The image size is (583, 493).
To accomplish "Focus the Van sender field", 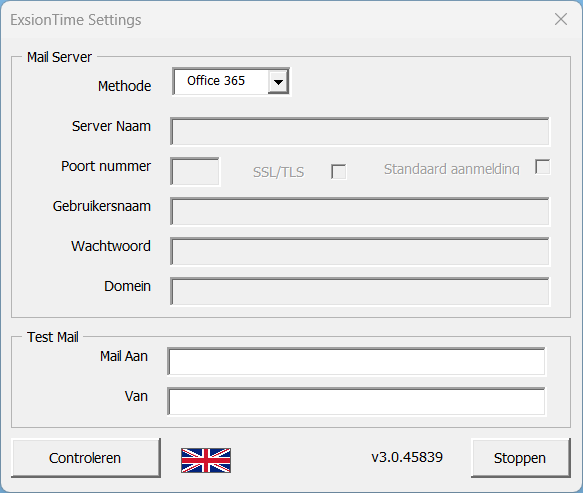I will pos(357,402).
